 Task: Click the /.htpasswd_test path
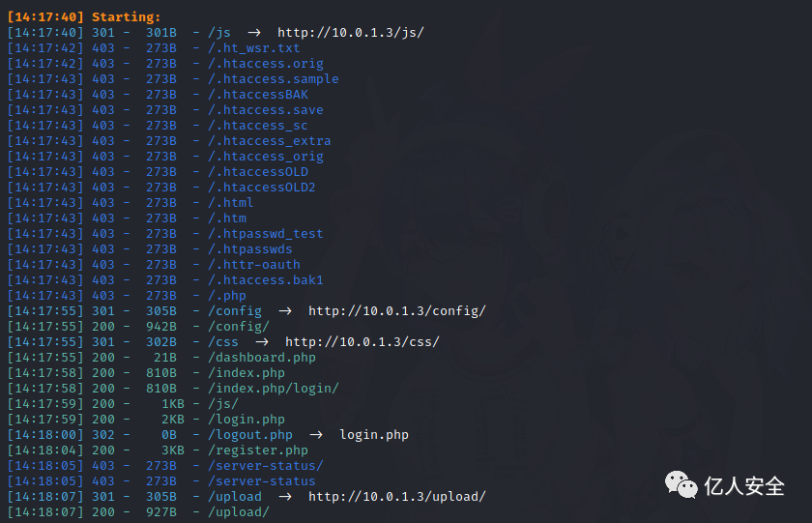(x=266, y=234)
